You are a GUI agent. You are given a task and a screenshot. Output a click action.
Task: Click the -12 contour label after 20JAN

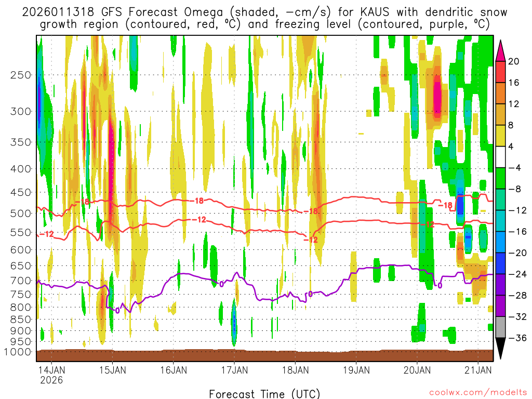coord(427,224)
